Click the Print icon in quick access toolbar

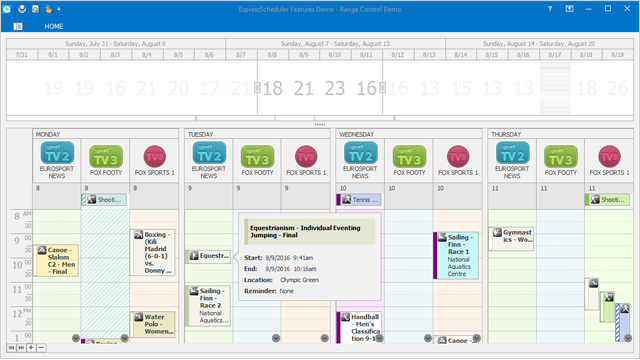[22, 9]
